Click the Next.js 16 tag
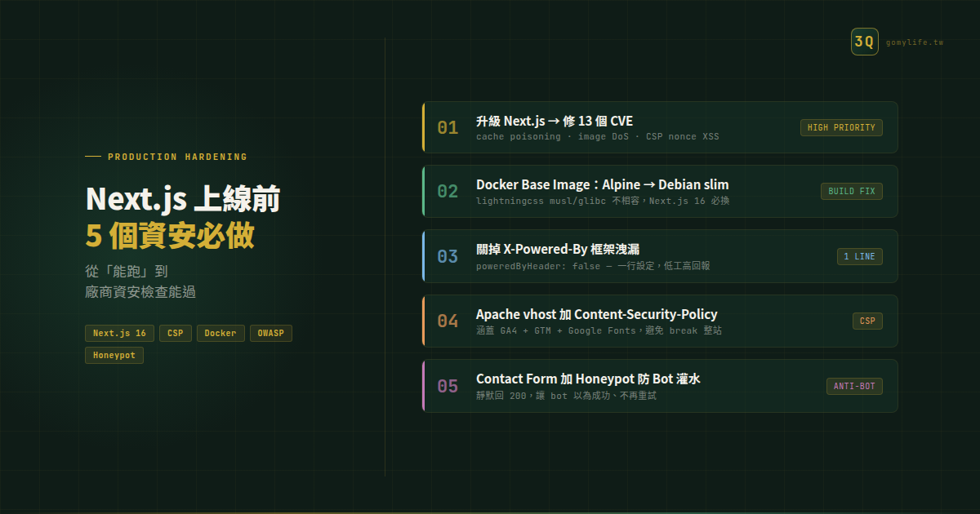Viewport: 980px width, 514px height. 119,333
